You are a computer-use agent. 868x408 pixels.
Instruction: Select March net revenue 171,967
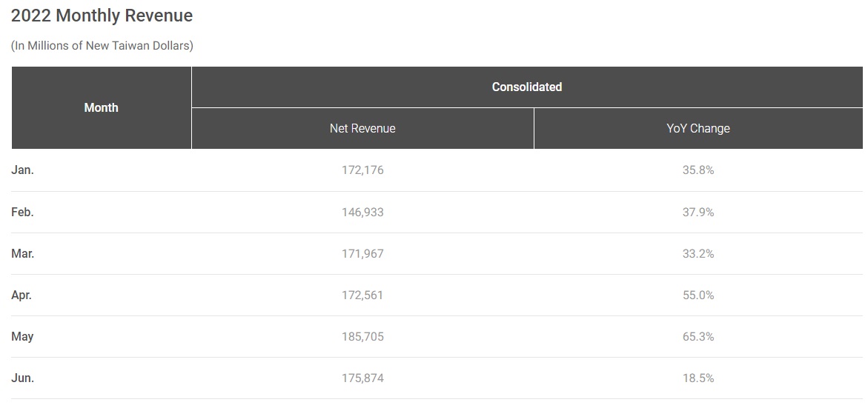pyautogui.click(x=362, y=253)
